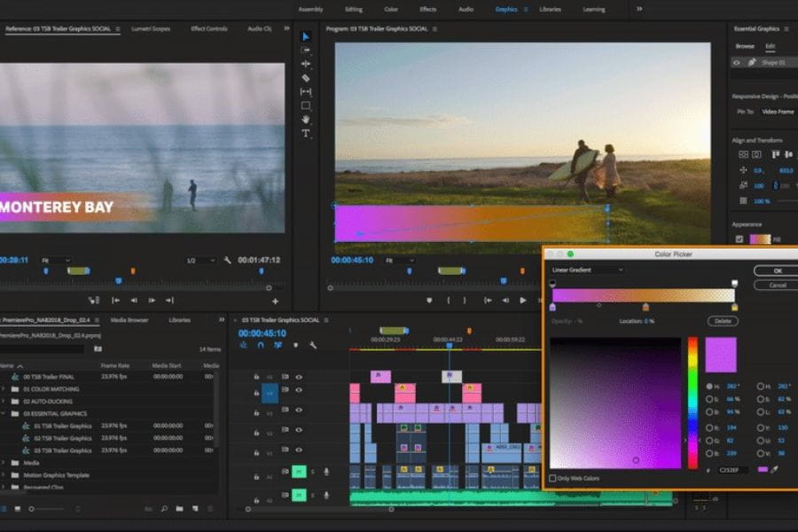The width and height of the screenshot is (798, 532).
Task: Open the Lumetri Scopes panel tab
Action: (x=151, y=28)
